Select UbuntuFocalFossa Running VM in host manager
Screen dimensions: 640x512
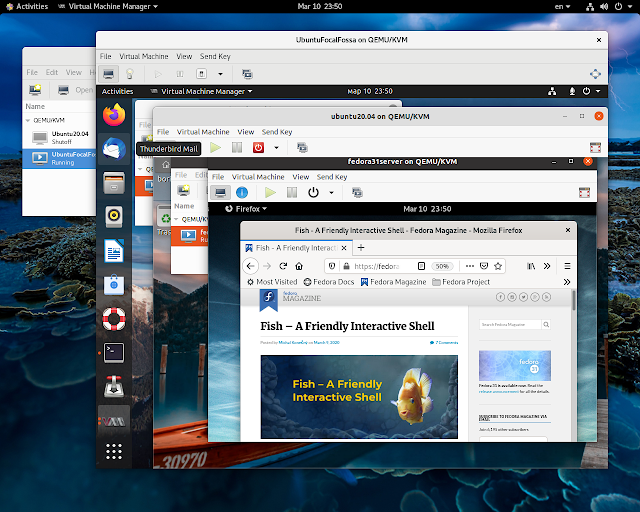coord(59,158)
